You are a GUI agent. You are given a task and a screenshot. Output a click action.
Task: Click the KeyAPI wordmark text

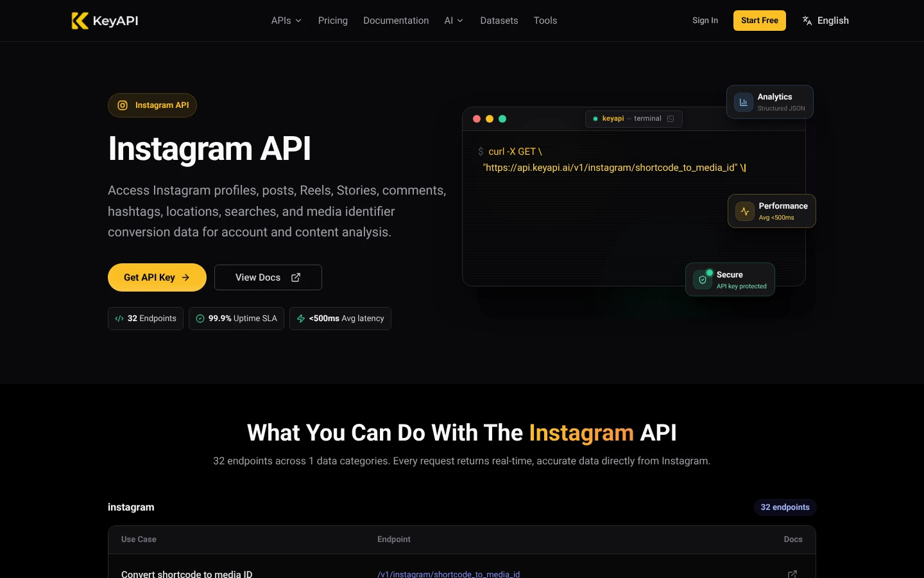tap(116, 21)
